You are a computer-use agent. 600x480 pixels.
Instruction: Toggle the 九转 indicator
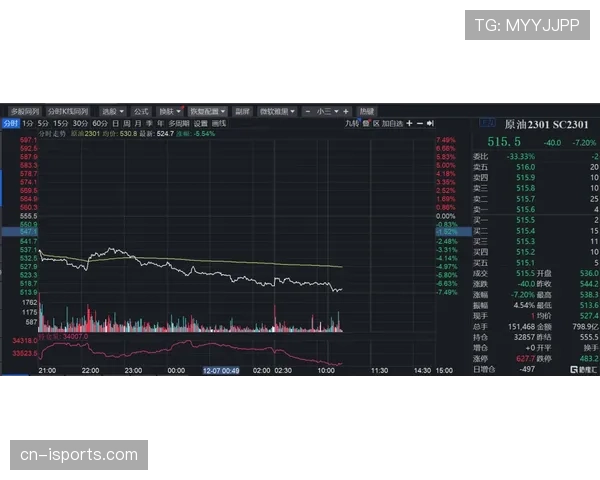pyautogui.click(x=352, y=123)
